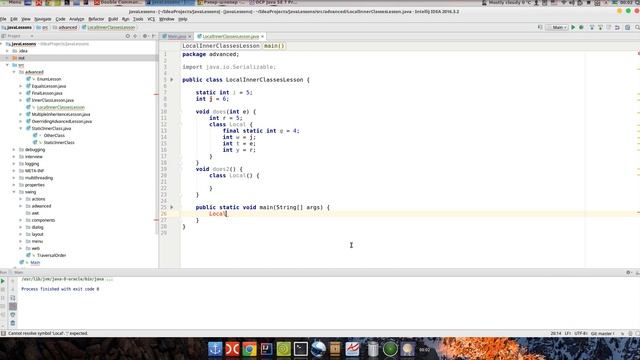Click the collapse-all icon in Project panel header
Viewport: 640px width, 360px height.
pos(135,36)
